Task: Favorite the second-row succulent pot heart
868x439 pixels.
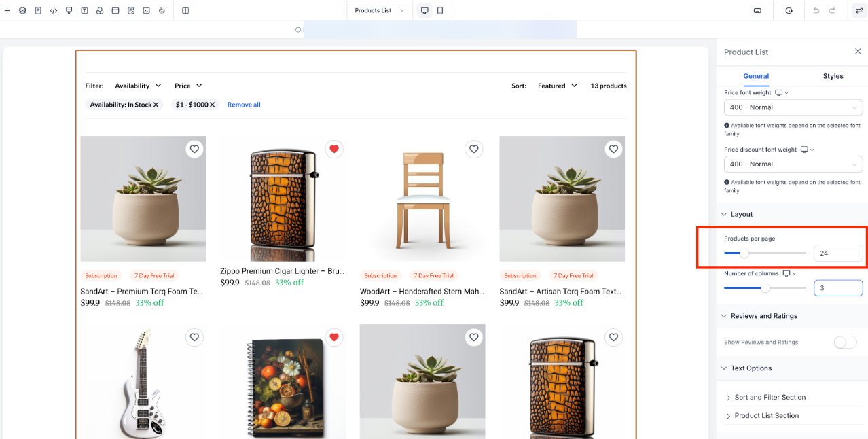Action: click(x=474, y=337)
